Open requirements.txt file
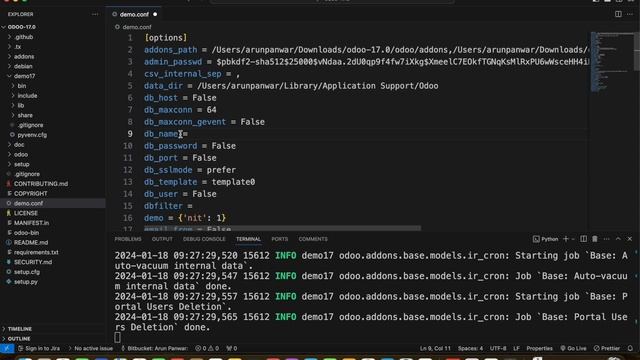The image size is (640, 360). pos(36,252)
